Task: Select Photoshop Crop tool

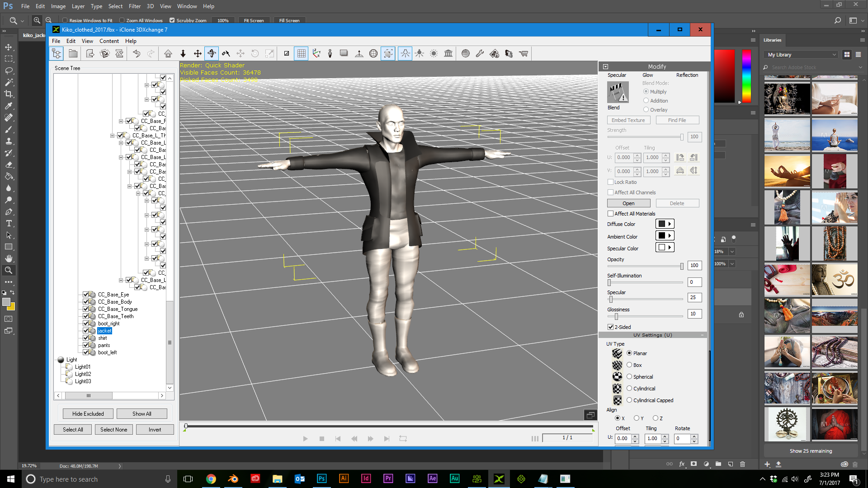Action: pos(9,94)
